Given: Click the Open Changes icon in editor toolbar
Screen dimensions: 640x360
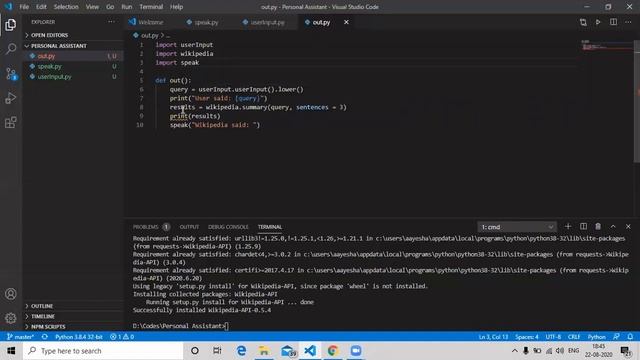Looking at the screenshot, I should [x=583, y=22].
